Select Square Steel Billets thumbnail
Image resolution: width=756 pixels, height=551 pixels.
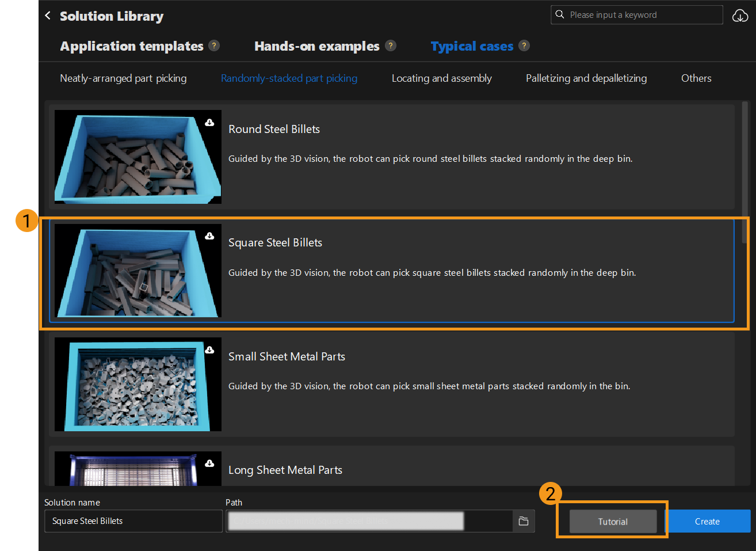pyautogui.click(x=138, y=271)
